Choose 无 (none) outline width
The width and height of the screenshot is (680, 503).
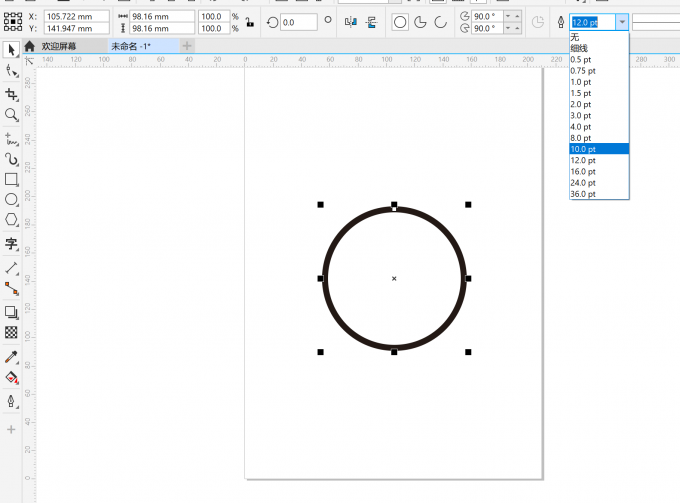(599, 37)
